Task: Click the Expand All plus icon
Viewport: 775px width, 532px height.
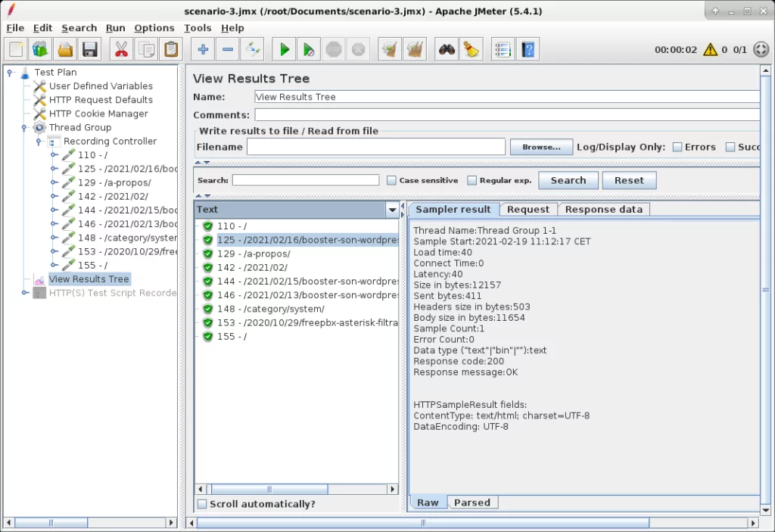Action: 203,49
